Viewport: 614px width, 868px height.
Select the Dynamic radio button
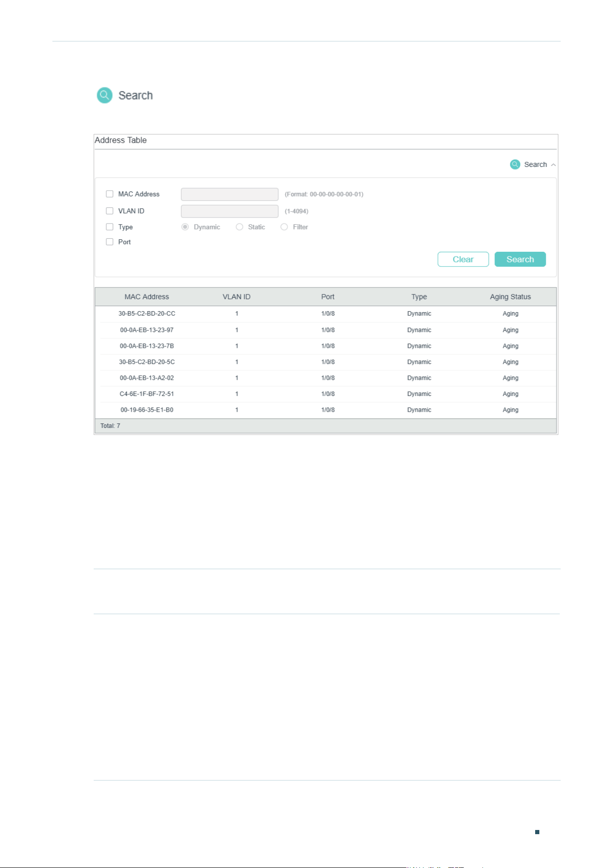click(185, 227)
